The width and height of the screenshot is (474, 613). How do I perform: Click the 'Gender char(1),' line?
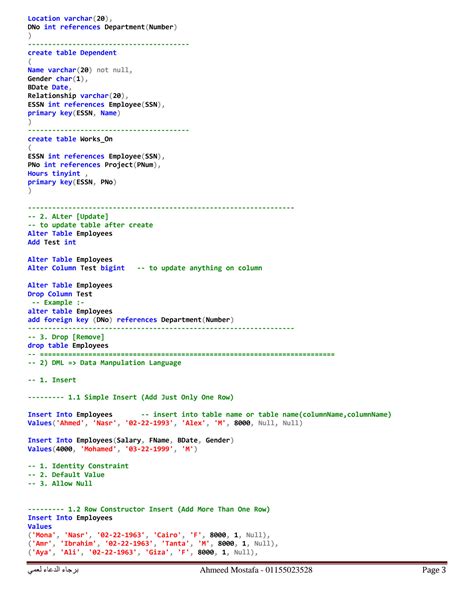click(x=58, y=79)
